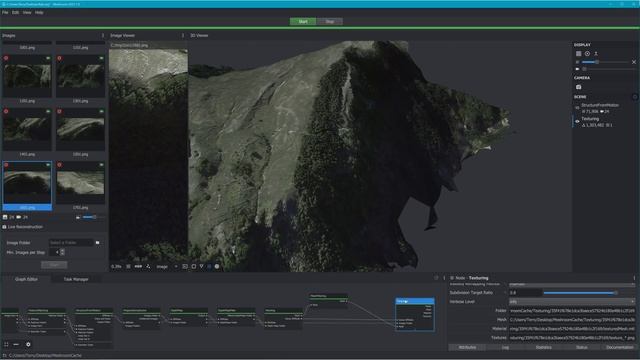Open the image type dropdown in viewer toolbar
This screenshot has width=640, height=360.
click(x=167, y=267)
